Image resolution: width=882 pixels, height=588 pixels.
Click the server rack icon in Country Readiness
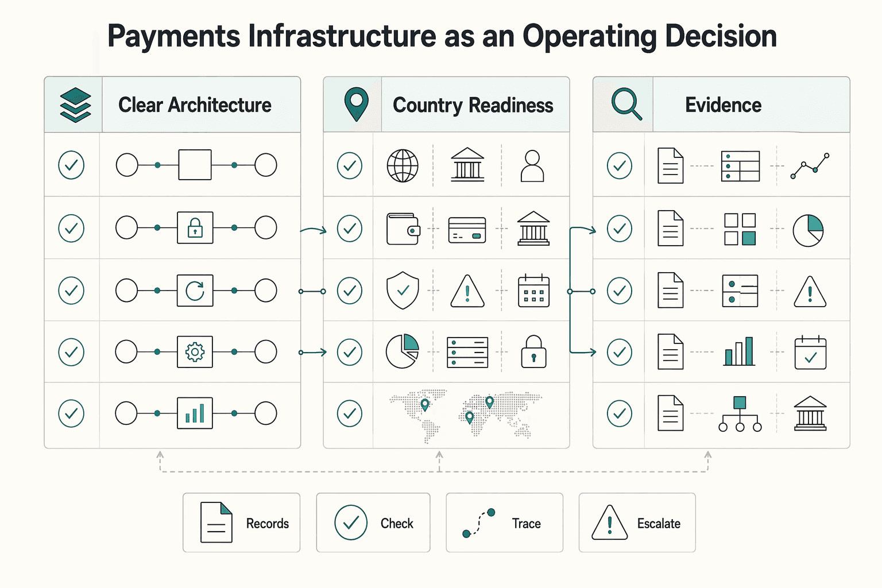(467, 352)
